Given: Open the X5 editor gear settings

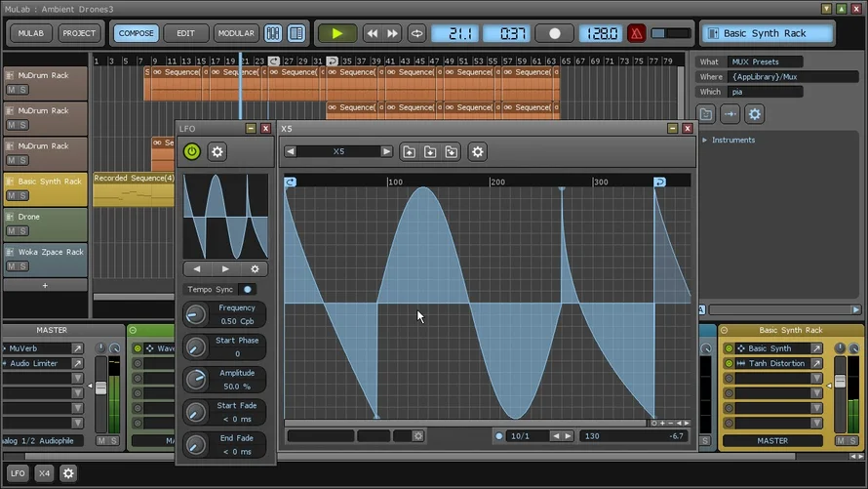Looking at the screenshot, I should point(477,151).
